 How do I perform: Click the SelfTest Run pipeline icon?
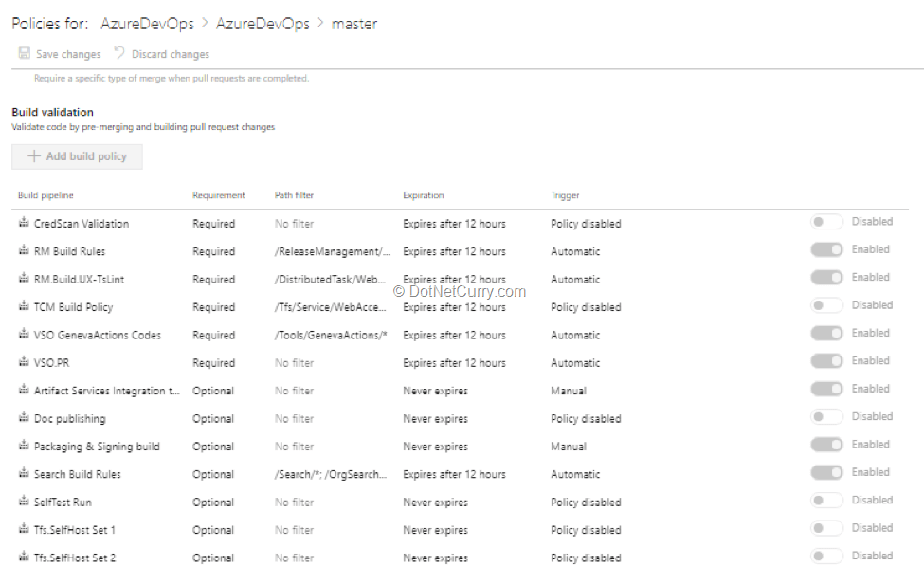click(24, 501)
